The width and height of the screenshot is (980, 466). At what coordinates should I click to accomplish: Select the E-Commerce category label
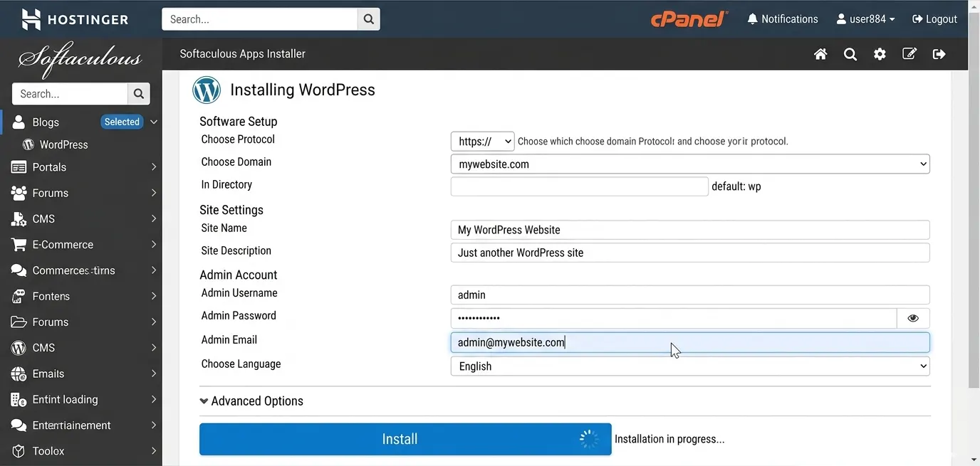coord(63,245)
